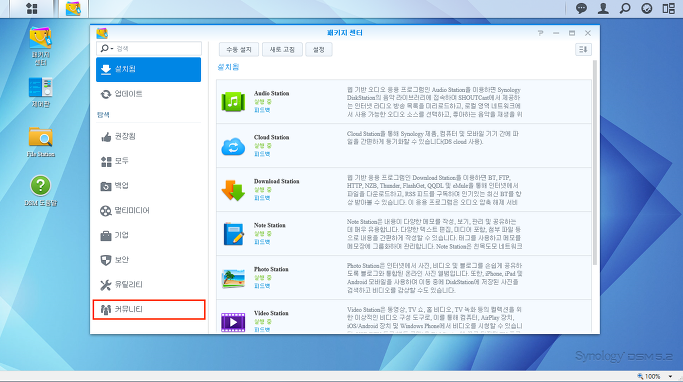Open the search filter dropdown arrow
This screenshot has width=683, height=382.
pyautogui.click(x=112, y=49)
